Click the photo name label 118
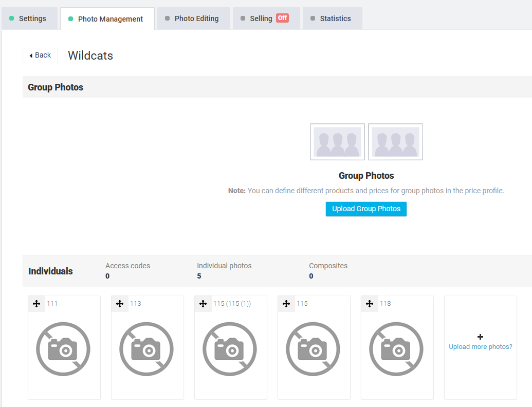 [x=386, y=304]
